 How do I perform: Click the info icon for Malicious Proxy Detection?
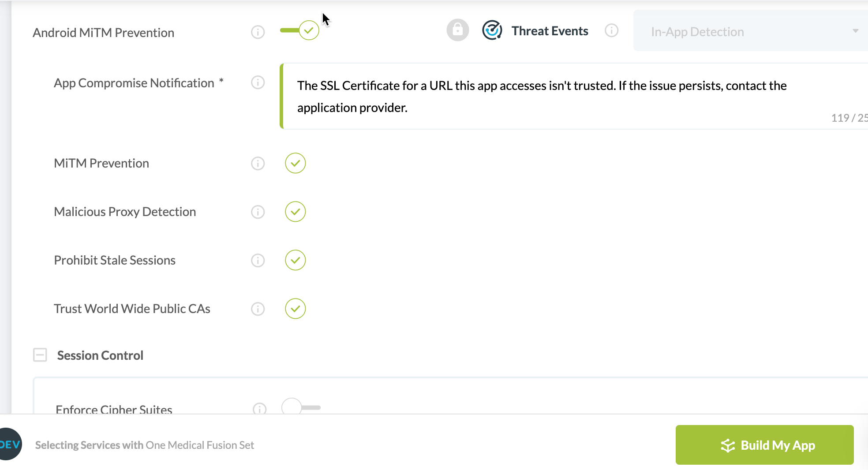pos(258,212)
